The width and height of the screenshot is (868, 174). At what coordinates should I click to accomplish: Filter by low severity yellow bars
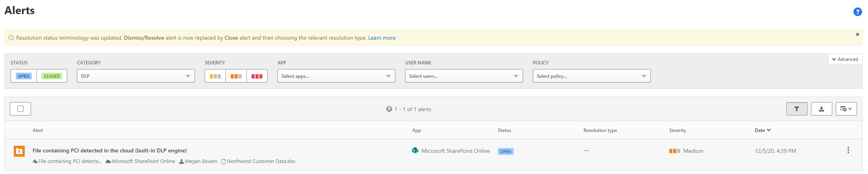215,76
